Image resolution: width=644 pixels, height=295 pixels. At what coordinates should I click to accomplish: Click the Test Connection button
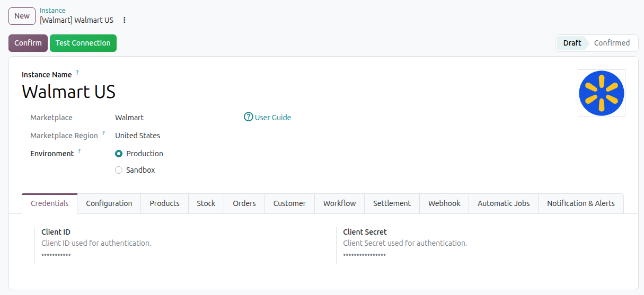click(83, 43)
